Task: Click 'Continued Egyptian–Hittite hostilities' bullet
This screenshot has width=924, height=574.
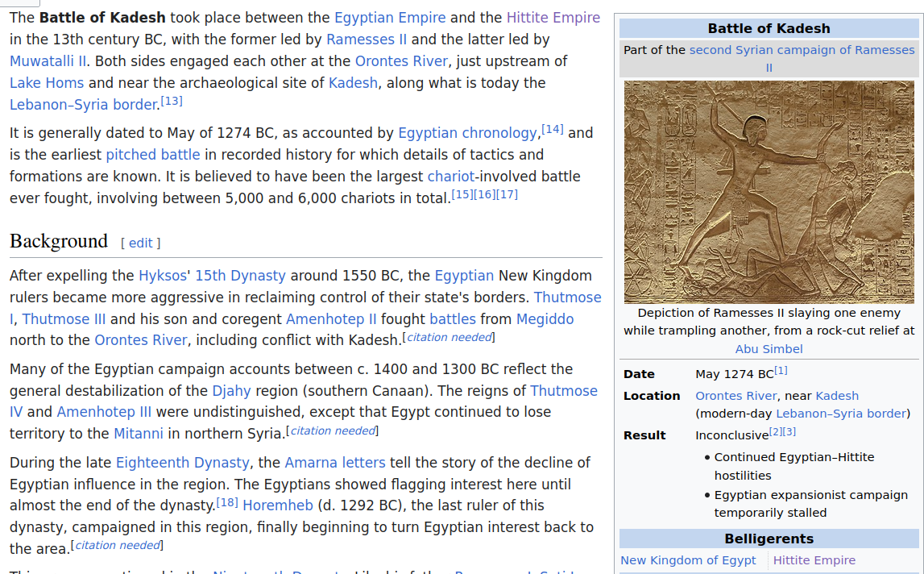Action: pos(794,467)
